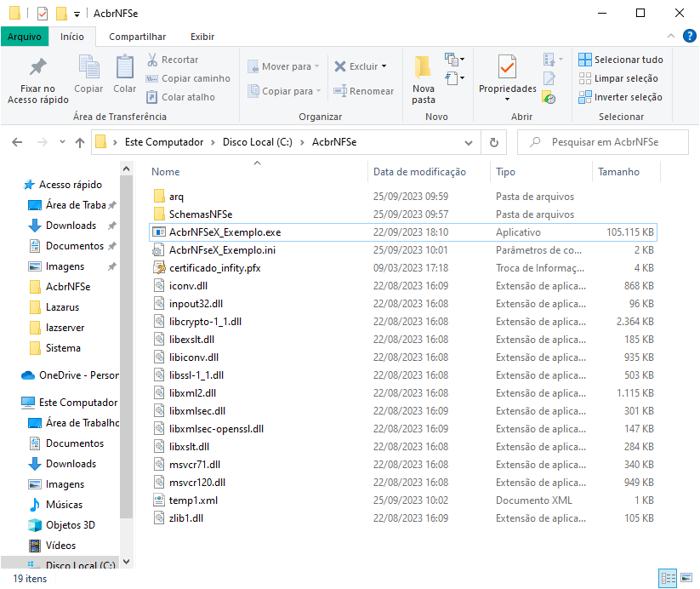Select the AcbrNFSeX_Exemplo.exe file
Image resolution: width=700 pixels, height=589 pixels.
[x=402, y=232]
